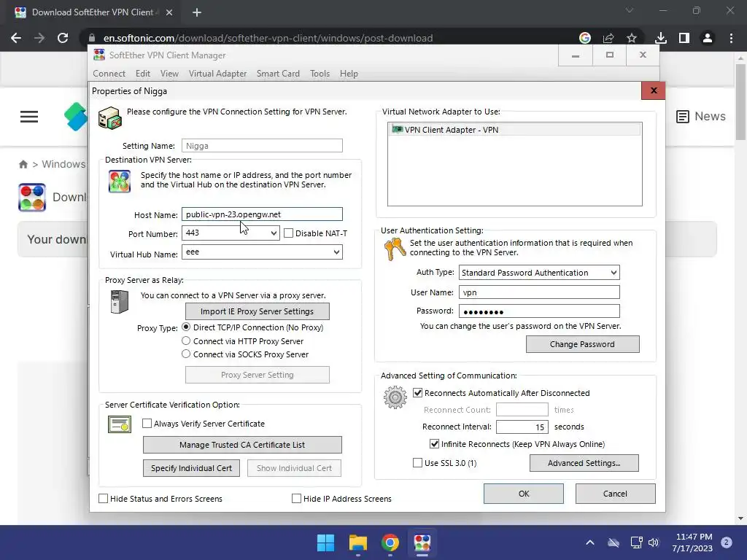Open volume tray icon
This screenshot has height=560, width=747.
coord(654,542)
